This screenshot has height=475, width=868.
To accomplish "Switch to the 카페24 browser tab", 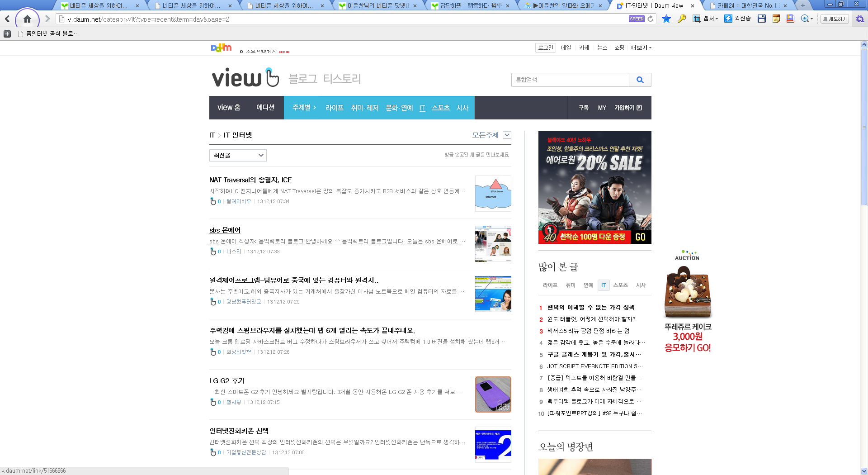I will click(x=747, y=6).
